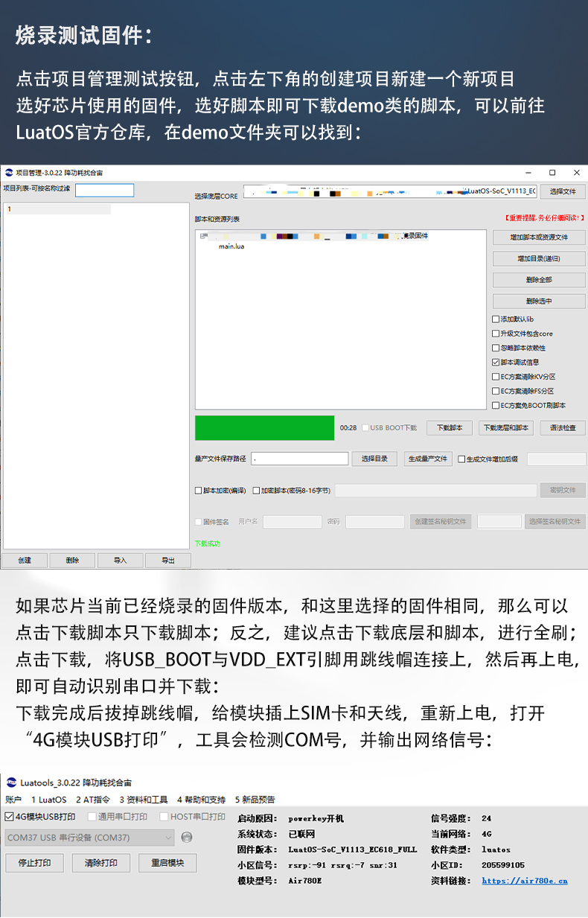588x918 pixels.
Task: Toggle the 4G模块USB打印 checkbox
Action: 10,817
